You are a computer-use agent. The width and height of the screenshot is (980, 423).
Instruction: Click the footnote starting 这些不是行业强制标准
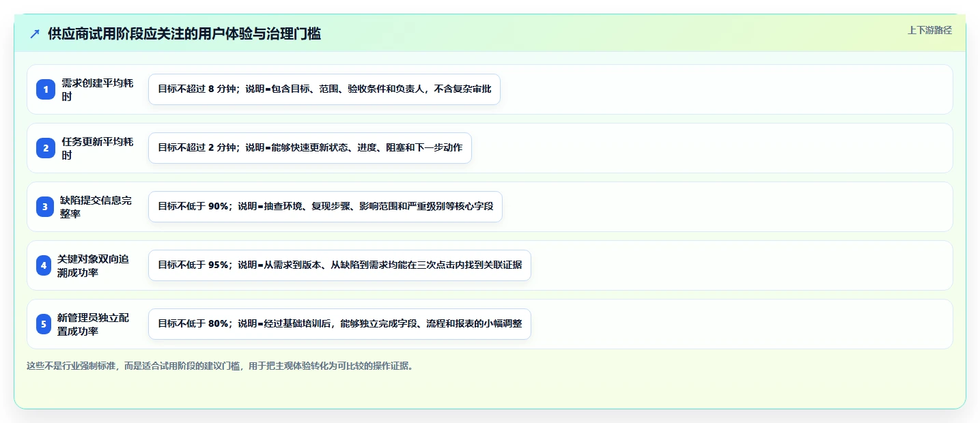click(220, 366)
